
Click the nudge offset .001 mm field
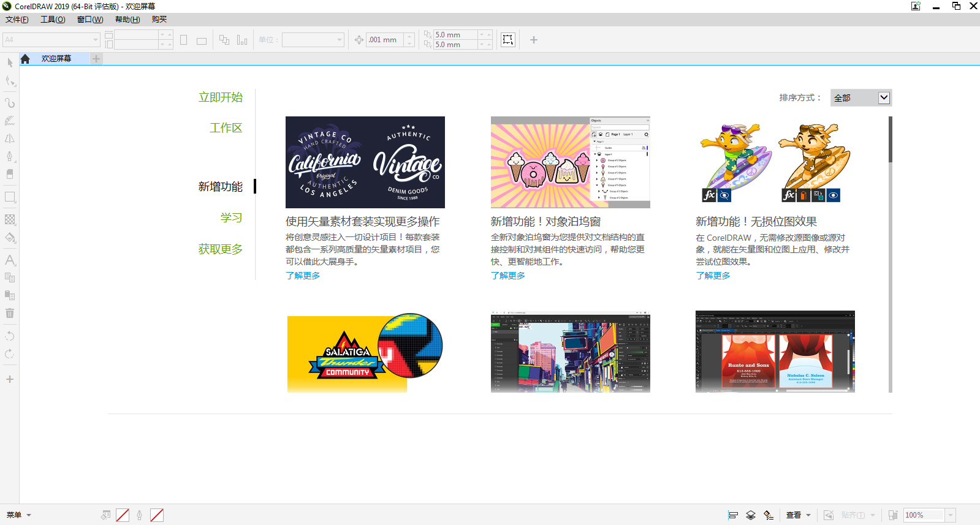coord(386,40)
